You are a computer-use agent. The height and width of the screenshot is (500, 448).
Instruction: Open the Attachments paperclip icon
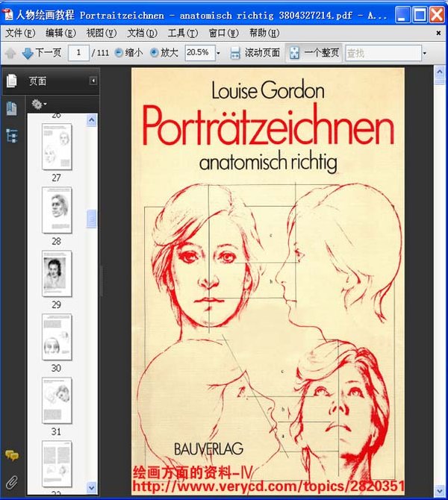[x=12, y=482]
